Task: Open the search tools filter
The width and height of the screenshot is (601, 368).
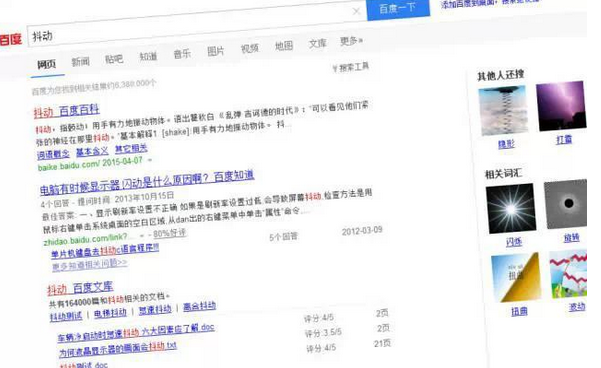Action: pos(351,67)
